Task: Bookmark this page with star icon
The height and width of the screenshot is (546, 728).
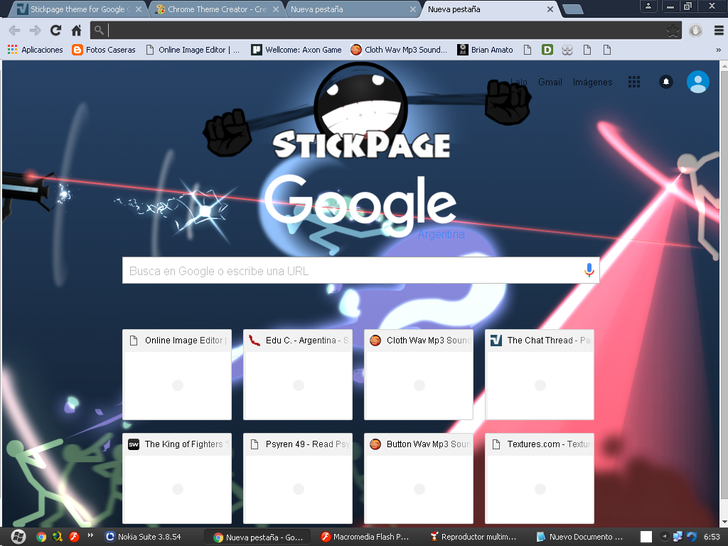Action: 672,31
